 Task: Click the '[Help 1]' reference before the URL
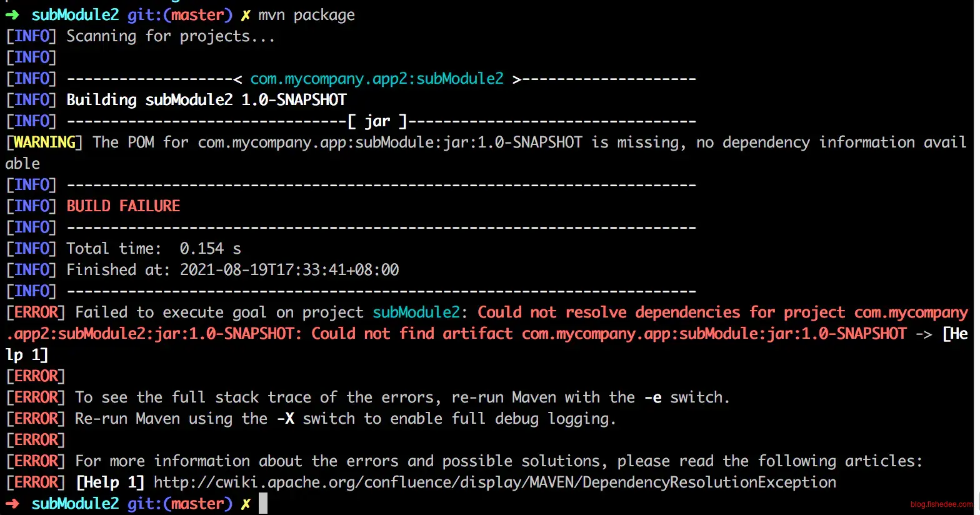[110, 482]
